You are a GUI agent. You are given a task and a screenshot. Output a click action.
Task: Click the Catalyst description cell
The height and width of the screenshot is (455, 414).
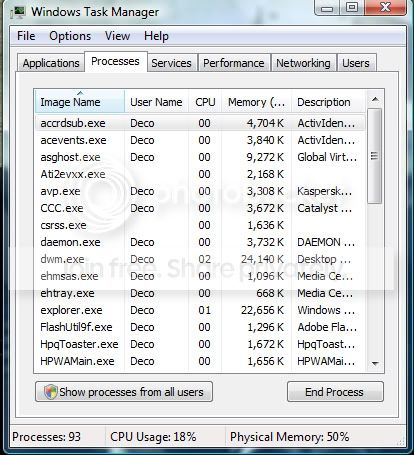(324, 208)
